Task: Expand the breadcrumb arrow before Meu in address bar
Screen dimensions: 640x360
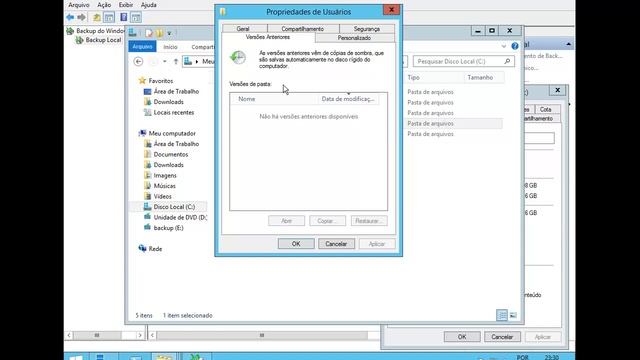Action: pos(197,62)
